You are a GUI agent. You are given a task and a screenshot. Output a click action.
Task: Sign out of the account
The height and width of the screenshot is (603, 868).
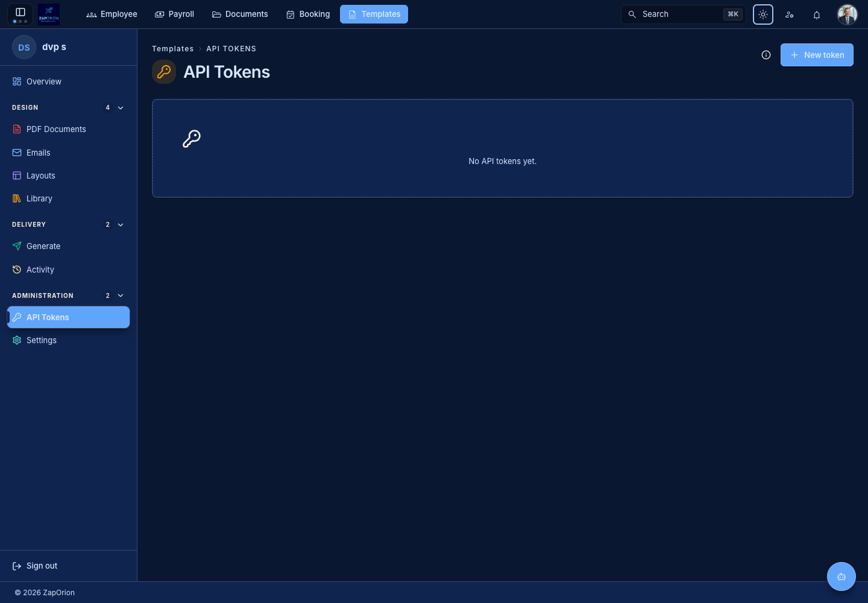(x=35, y=566)
